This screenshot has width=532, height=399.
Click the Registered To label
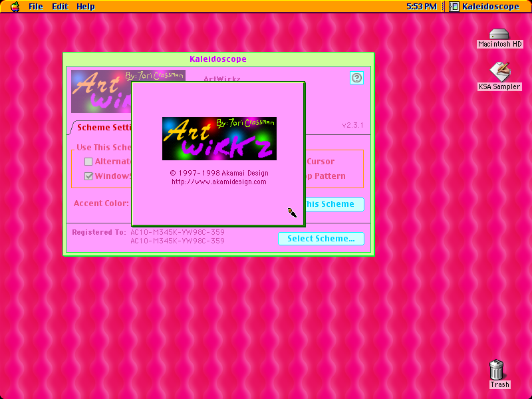(98, 232)
